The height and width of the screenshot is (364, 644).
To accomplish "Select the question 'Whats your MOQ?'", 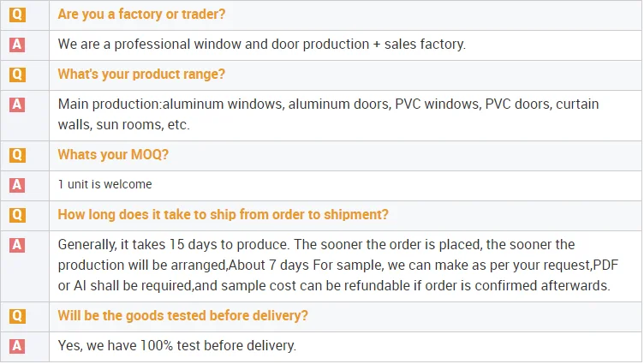I will (113, 155).
